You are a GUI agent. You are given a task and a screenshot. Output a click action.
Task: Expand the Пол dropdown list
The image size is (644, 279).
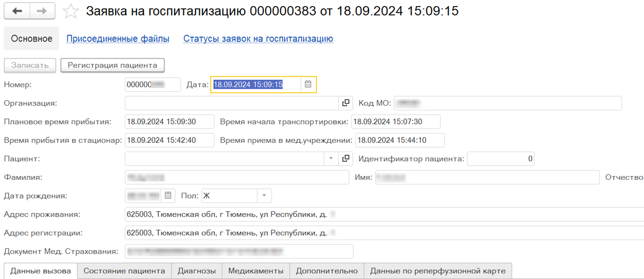264,196
